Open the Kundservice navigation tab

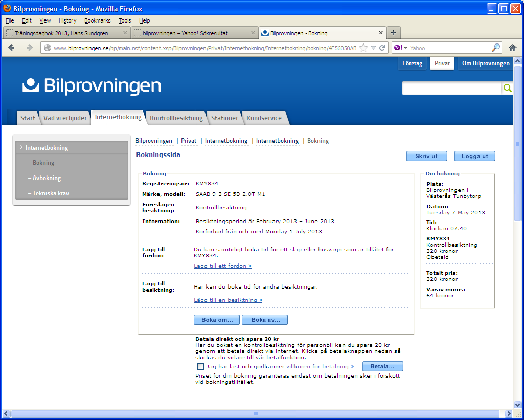coord(264,118)
